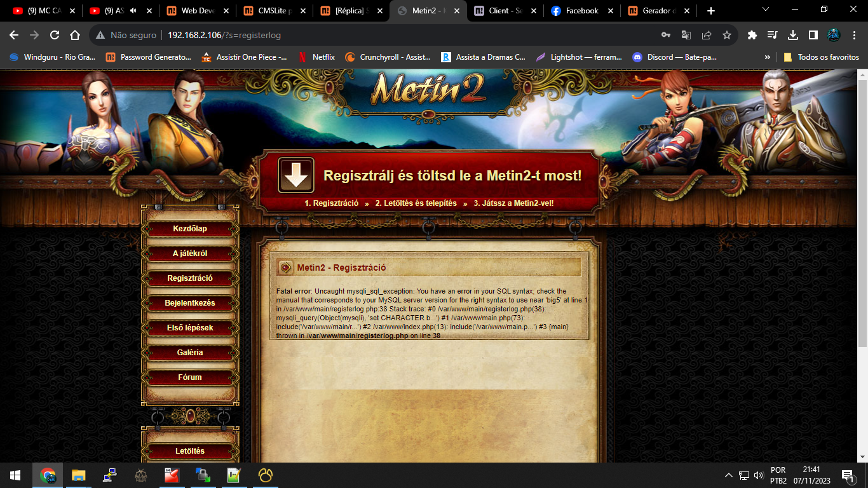The height and width of the screenshot is (488, 868).
Task: Open Notepad++ from the taskbar
Action: point(234,475)
